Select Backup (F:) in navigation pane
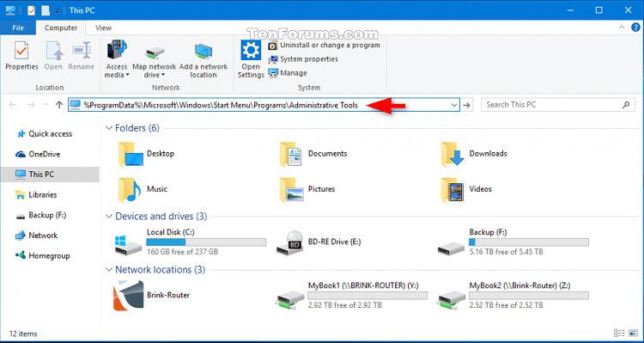644x343 pixels. [47, 215]
